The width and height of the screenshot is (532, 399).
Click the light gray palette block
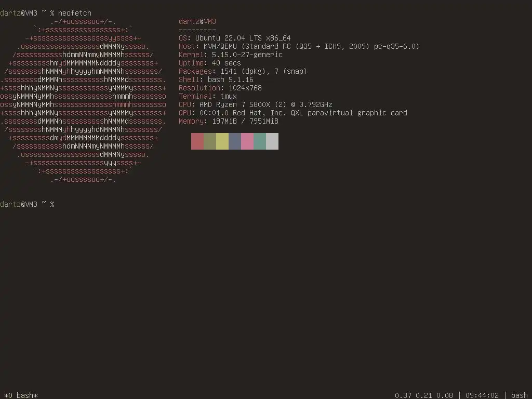point(272,141)
